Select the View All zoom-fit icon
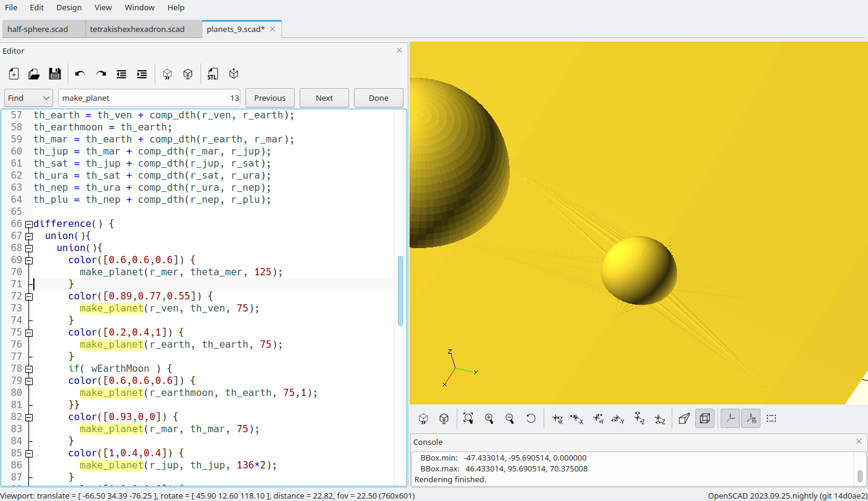The height and width of the screenshot is (501, 868). [468, 418]
